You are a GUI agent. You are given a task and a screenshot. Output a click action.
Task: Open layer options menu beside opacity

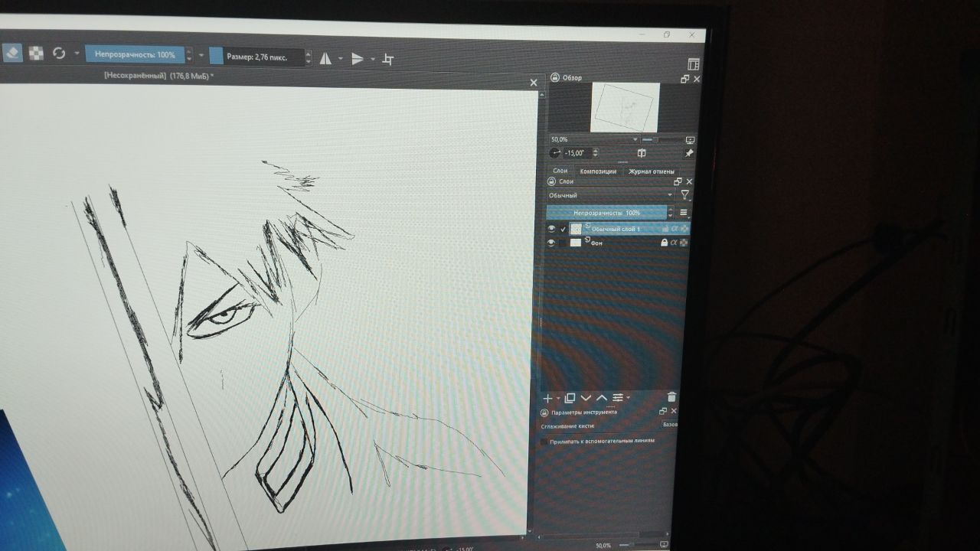coord(684,213)
